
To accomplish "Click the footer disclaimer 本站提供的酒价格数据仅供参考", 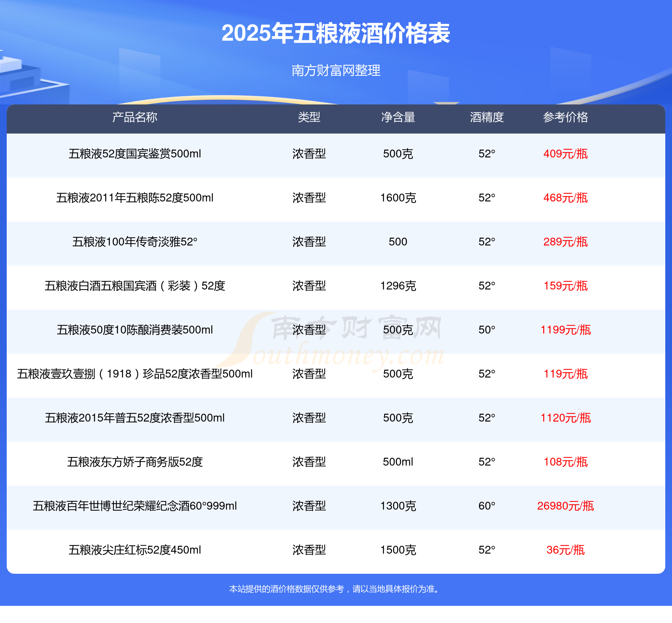I will click(286, 589).
